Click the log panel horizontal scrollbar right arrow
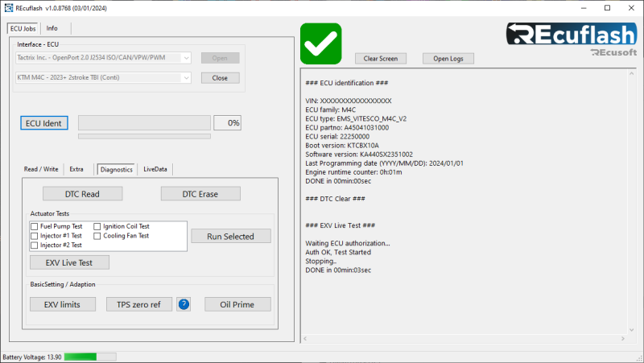644x363 pixels. click(622, 339)
